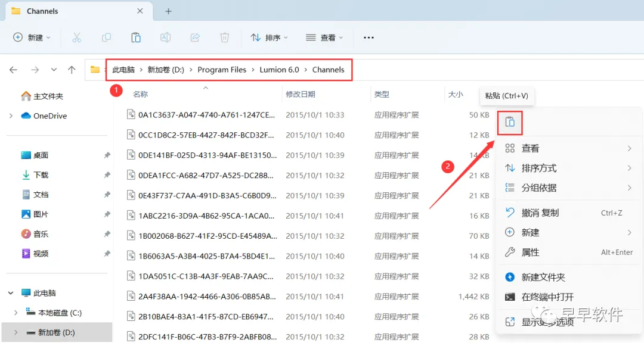Click the Delete trash icon in toolbar
644x343 pixels.
(224, 38)
